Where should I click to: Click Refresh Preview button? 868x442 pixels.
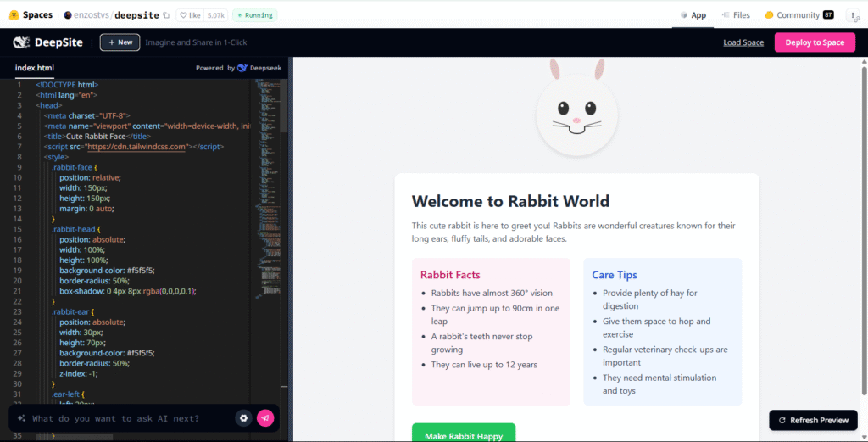813,421
